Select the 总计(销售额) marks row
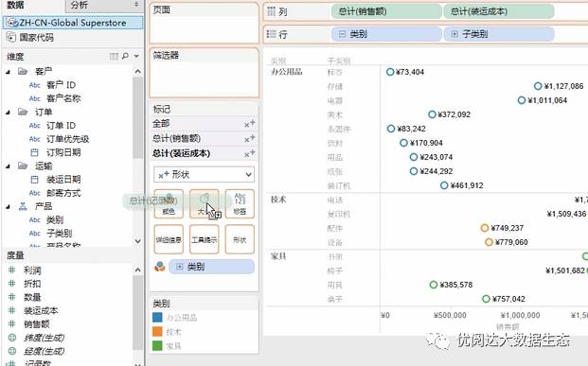This screenshot has height=366, width=588. [204, 139]
